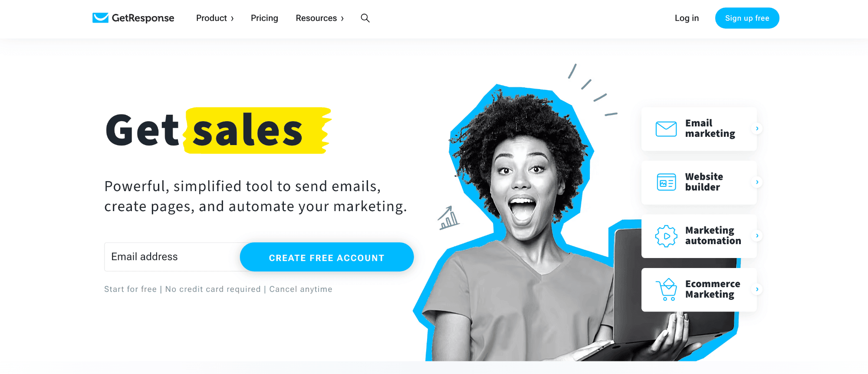Screen dimensions: 868x374
Task: Click the Email marketing envelope icon
Action: tap(666, 129)
